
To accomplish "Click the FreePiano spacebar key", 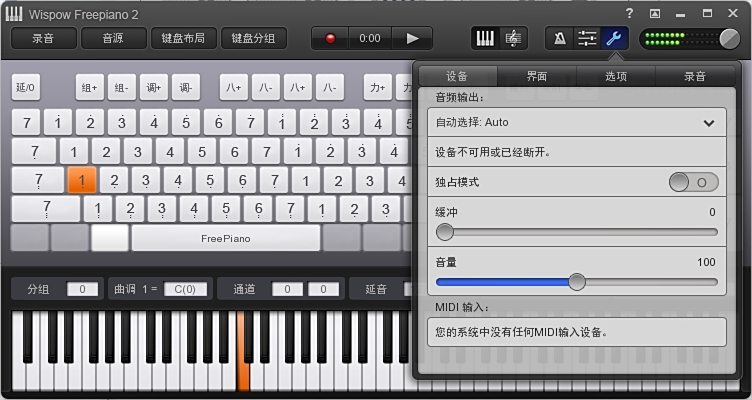I will [226, 238].
